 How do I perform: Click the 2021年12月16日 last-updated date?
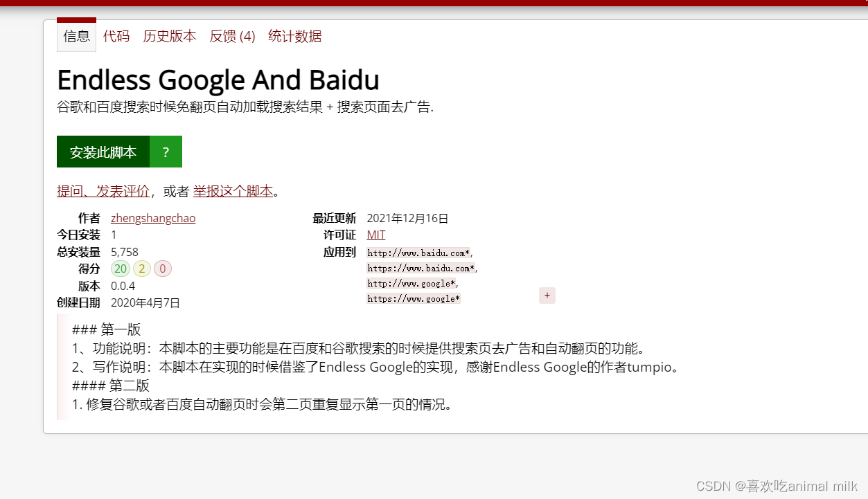[408, 218]
